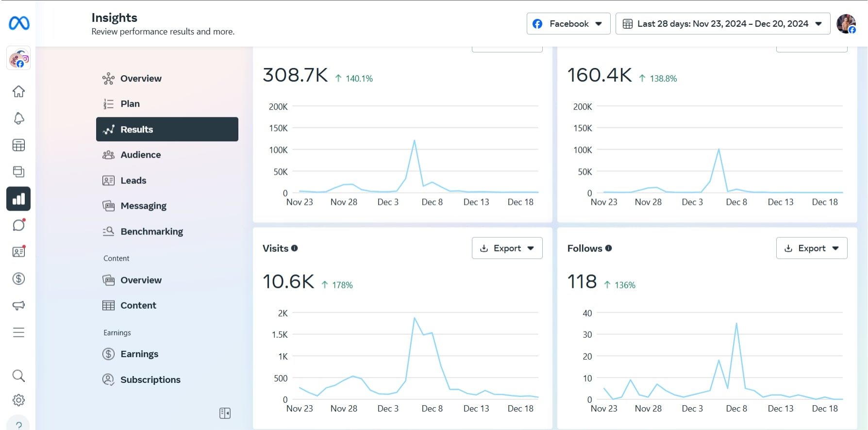Expand the Facebook platform dropdown
The image size is (868, 430).
(x=568, y=24)
